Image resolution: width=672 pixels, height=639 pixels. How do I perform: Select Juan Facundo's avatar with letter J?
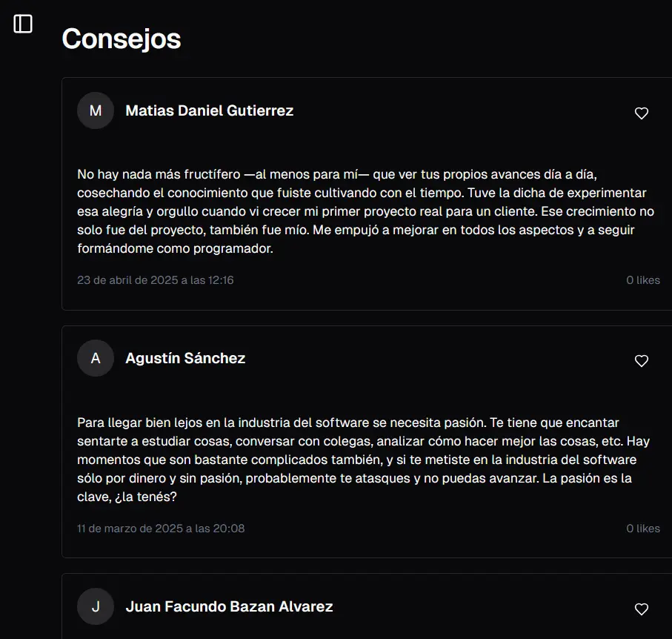(96, 606)
